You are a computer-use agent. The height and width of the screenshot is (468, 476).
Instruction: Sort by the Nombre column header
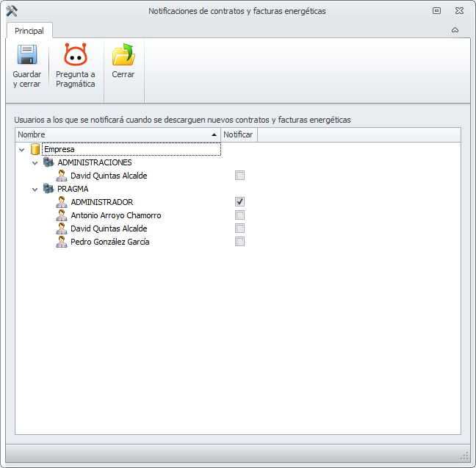click(x=118, y=134)
